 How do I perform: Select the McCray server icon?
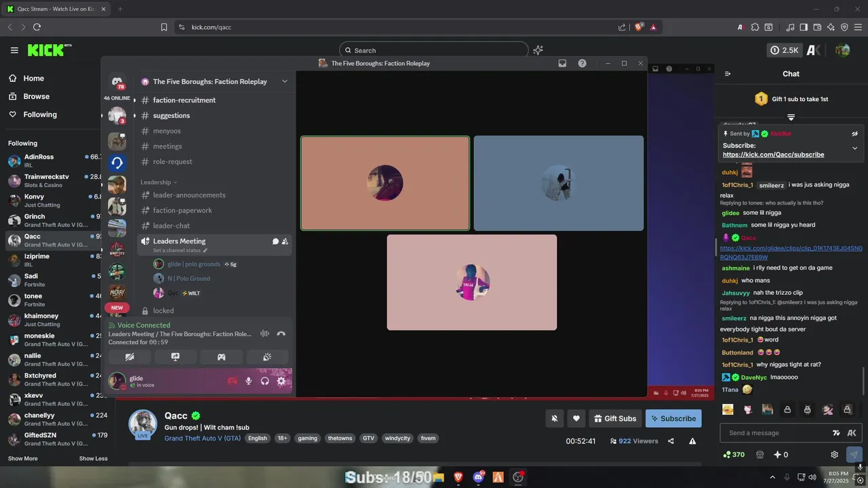click(x=117, y=292)
